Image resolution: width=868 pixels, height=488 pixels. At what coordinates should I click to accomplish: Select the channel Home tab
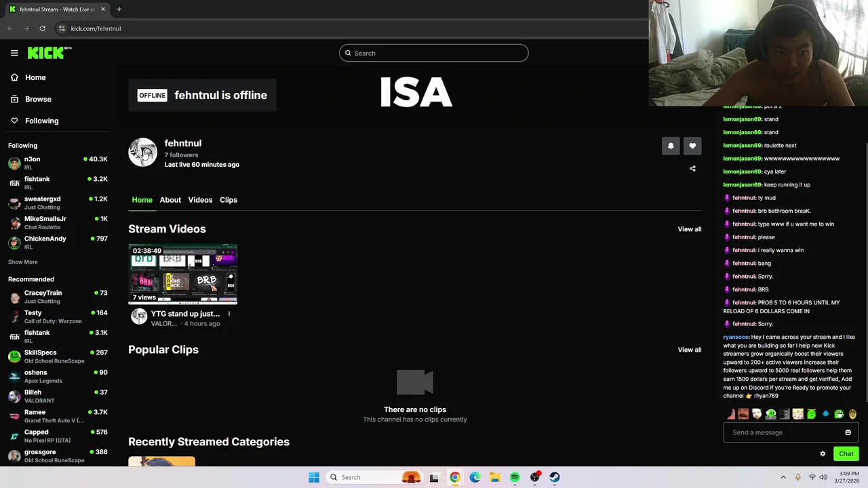click(142, 200)
